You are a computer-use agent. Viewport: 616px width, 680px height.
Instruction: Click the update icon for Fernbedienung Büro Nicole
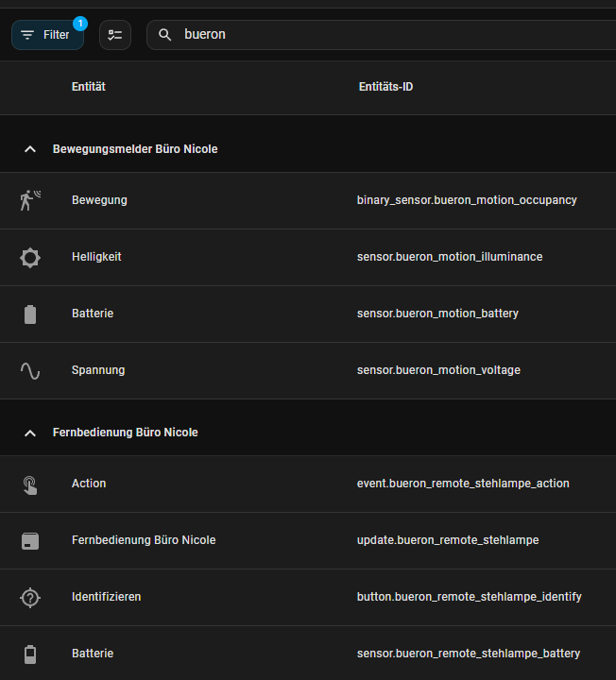pos(30,540)
